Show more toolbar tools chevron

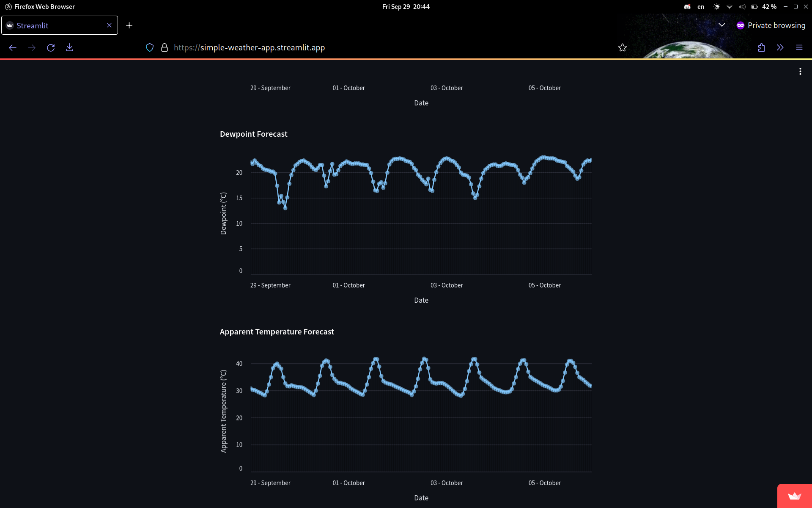point(780,47)
